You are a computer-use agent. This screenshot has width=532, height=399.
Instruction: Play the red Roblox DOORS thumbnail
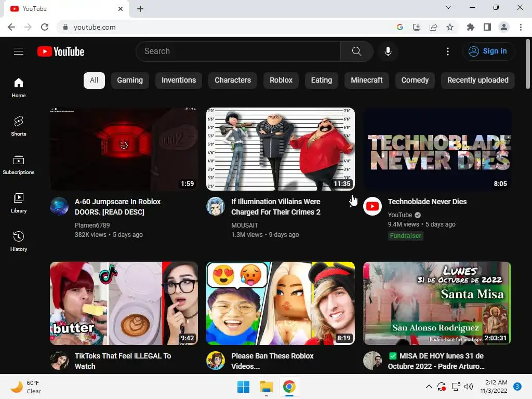coord(124,149)
